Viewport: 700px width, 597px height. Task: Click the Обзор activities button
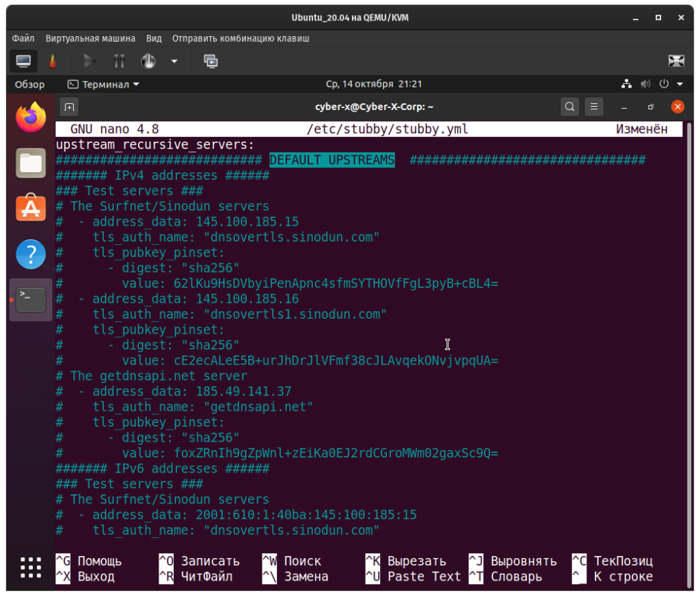[x=29, y=84]
